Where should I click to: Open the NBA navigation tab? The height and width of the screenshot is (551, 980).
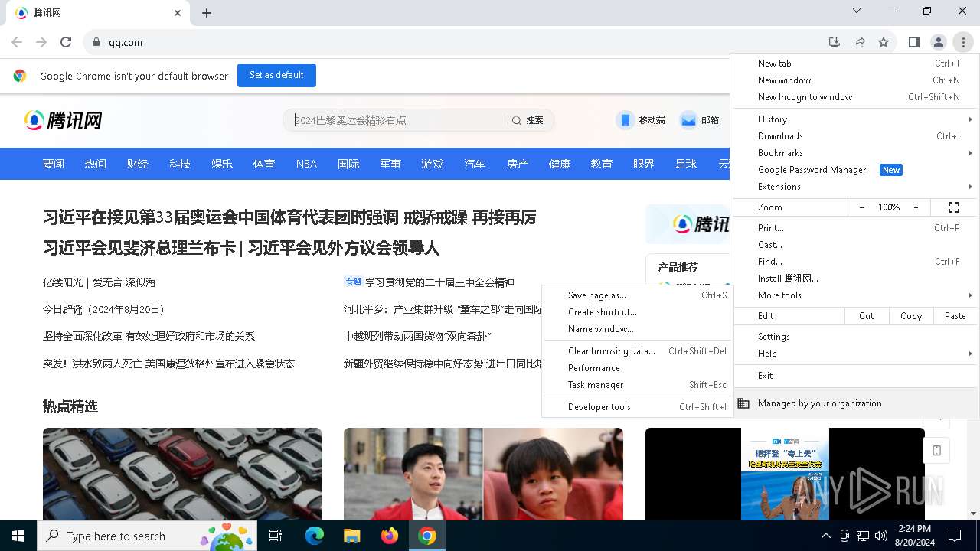pos(306,164)
